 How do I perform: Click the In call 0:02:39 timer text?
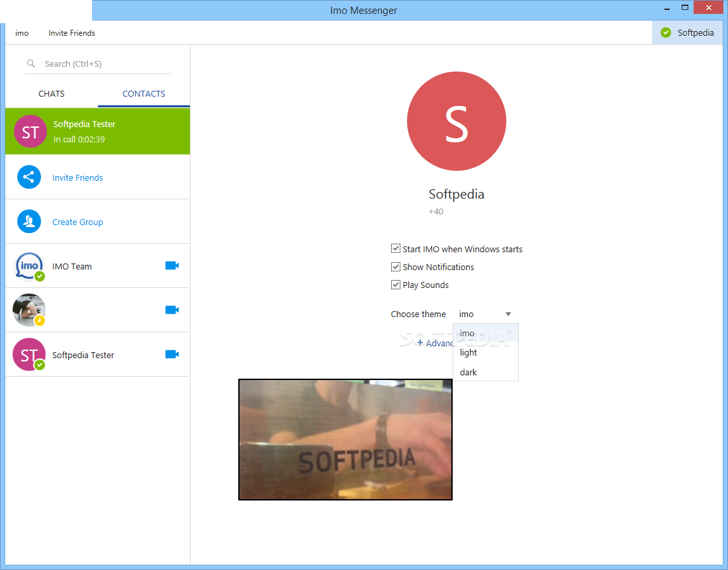click(79, 140)
